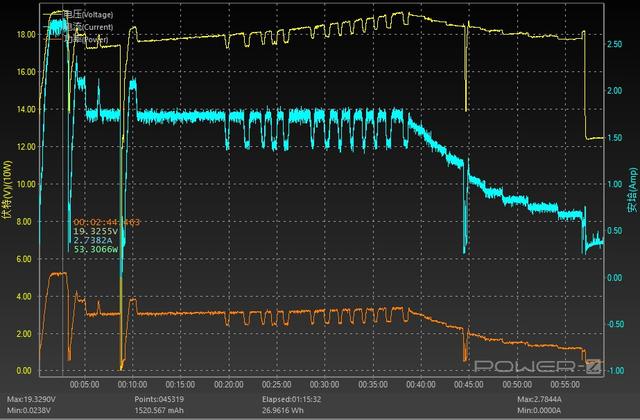This screenshot has width=640, height=420.
Task: Click the 00:45:00 time axis label
Action: point(469,384)
